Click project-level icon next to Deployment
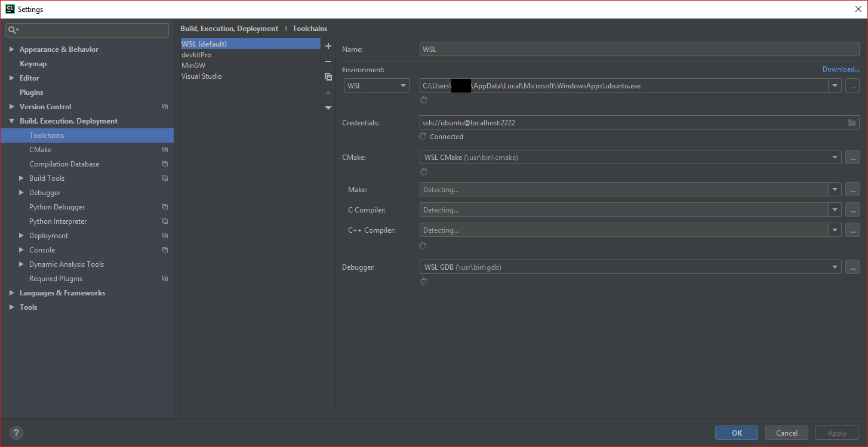Viewport: 868px width, 447px height. 165,236
